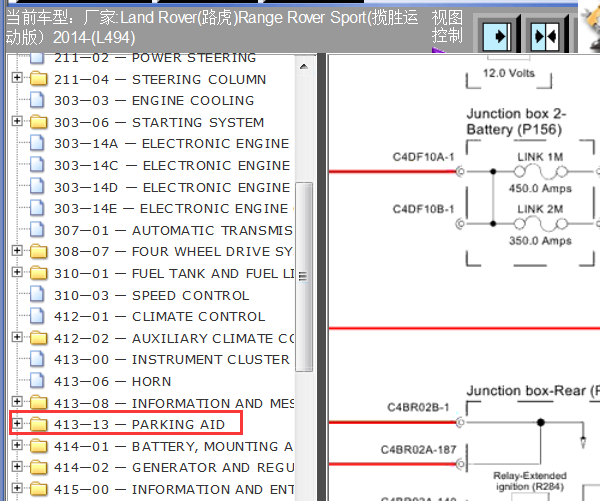The width and height of the screenshot is (600, 501).
Task: Expand the 412-02 Auxiliary Climate folder
Action: click(17, 337)
